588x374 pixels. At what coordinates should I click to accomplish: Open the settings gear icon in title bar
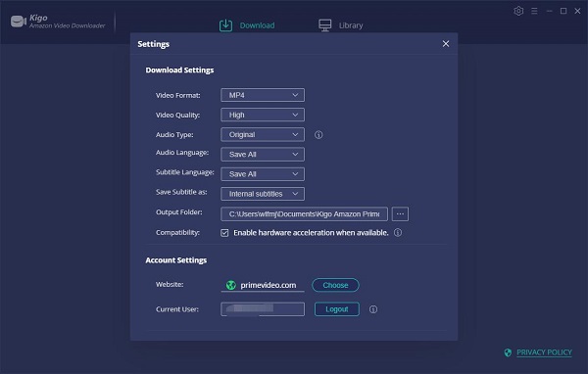[518, 11]
